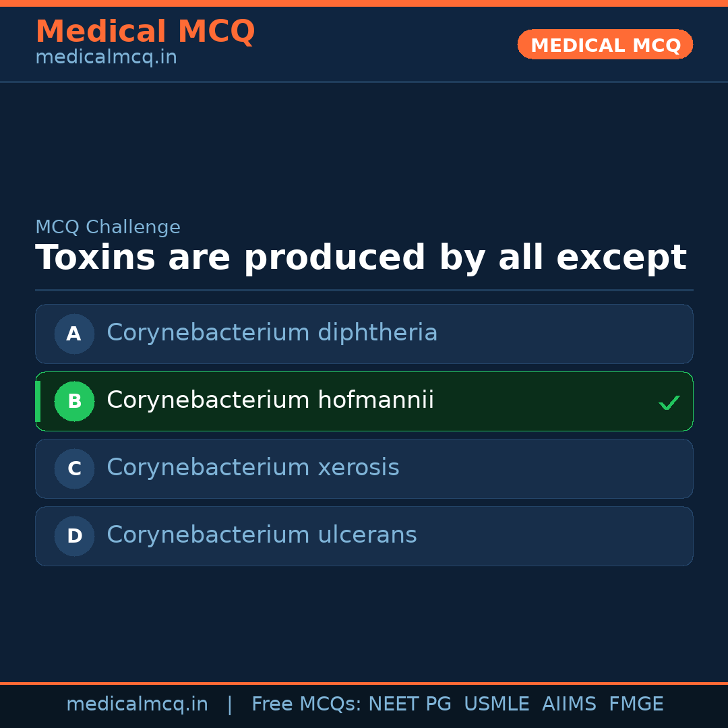728x728 pixels.
Task: Click the green checkmark on option B
Action: [669, 402]
